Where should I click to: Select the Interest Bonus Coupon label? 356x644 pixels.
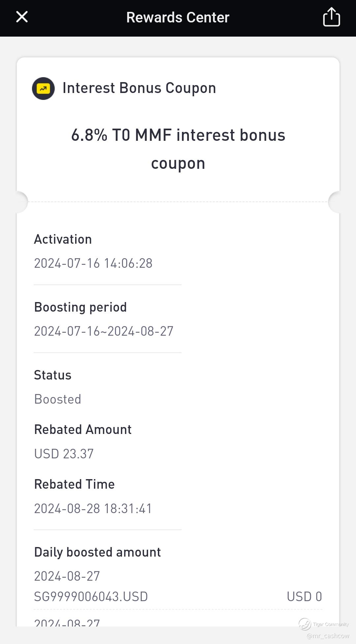tap(139, 88)
